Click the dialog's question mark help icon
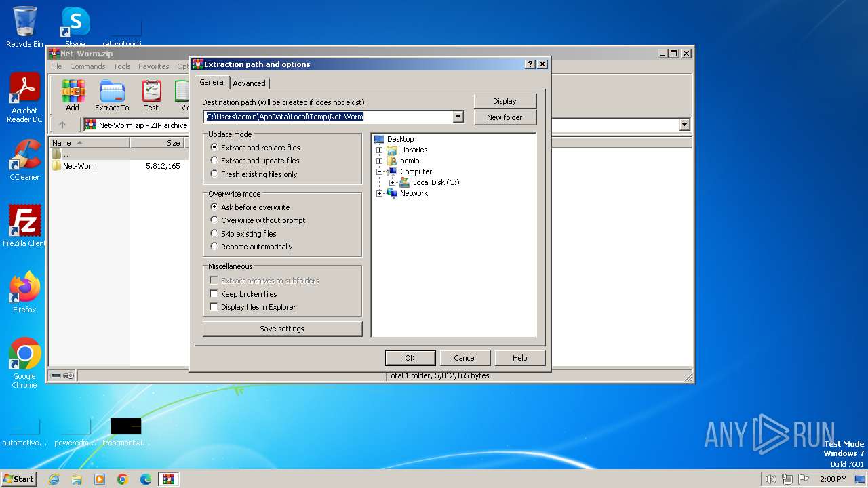The image size is (868, 488). [530, 64]
